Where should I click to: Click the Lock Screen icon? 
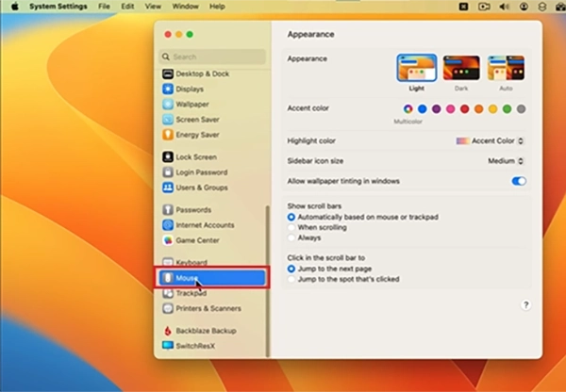click(x=168, y=156)
